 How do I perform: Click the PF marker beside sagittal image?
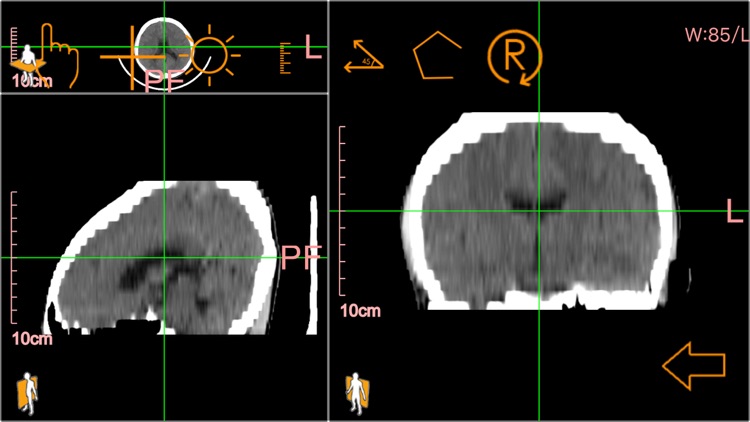pyautogui.click(x=301, y=258)
